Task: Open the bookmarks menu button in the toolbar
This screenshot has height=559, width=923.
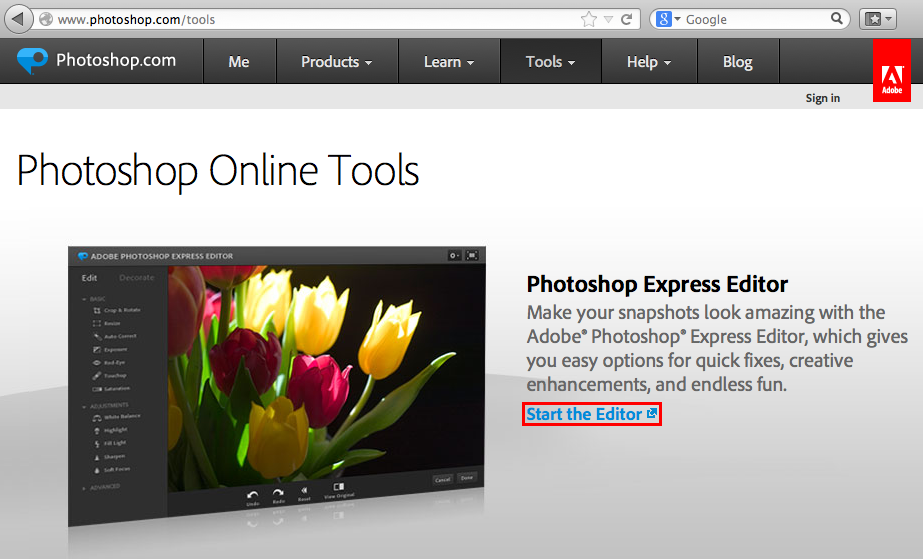Action: (x=878, y=19)
